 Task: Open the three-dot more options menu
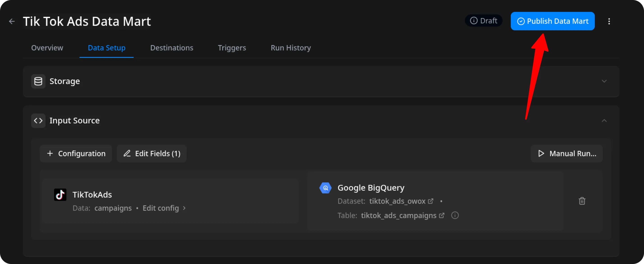(x=609, y=21)
